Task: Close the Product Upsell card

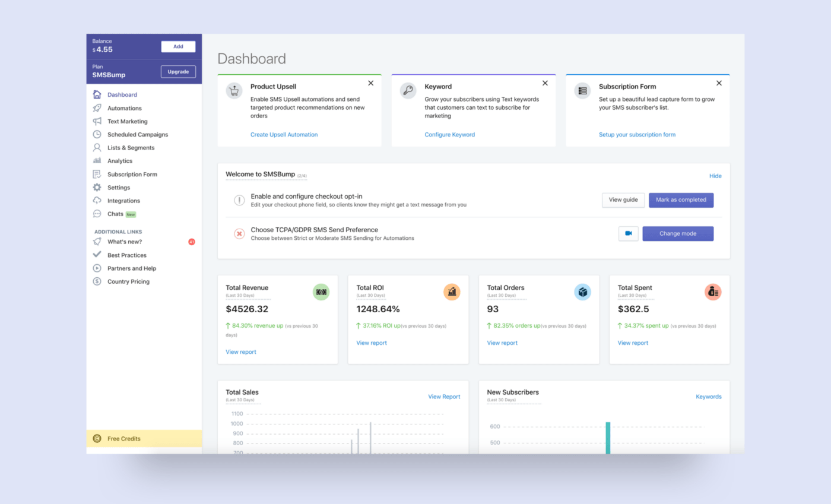Action: click(371, 83)
